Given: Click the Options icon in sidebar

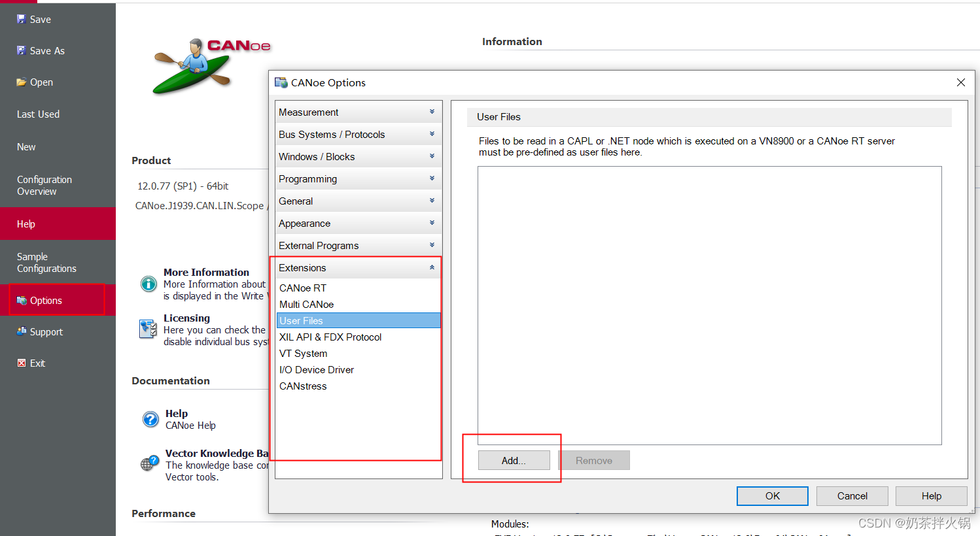Looking at the screenshot, I should (22, 300).
